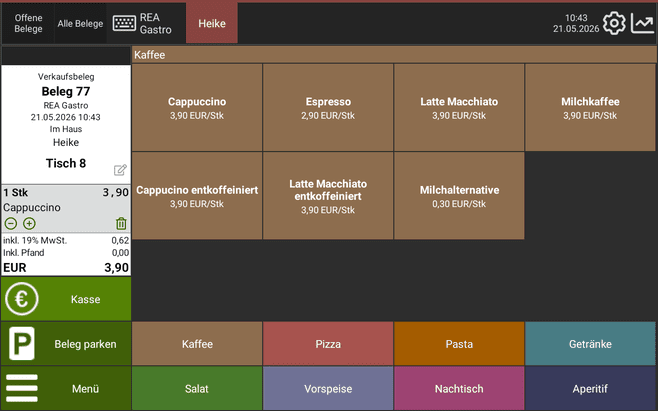The height and width of the screenshot is (411, 658).
Task: Click the inkl. 19% MwSt. line
Action: (x=66, y=241)
